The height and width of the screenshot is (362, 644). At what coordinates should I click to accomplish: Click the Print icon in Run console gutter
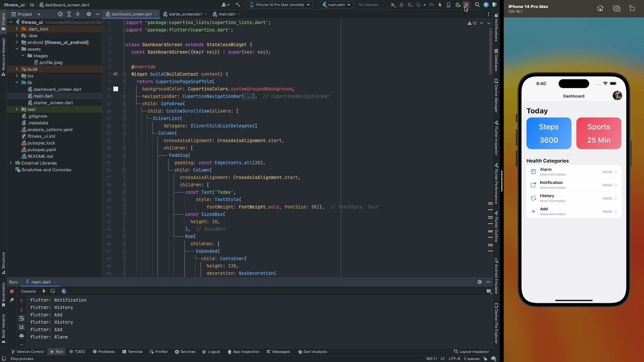pyautogui.click(x=21, y=336)
